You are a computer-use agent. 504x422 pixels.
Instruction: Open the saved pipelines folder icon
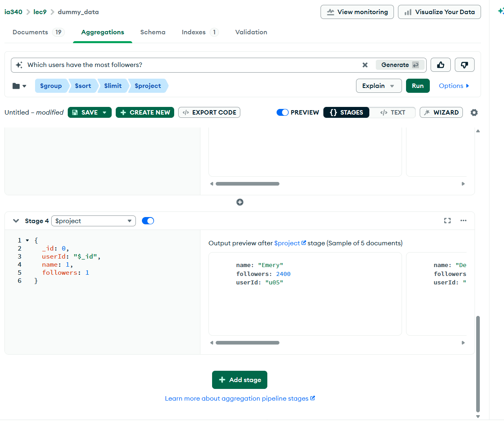pyautogui.click(x=19, y=86)
